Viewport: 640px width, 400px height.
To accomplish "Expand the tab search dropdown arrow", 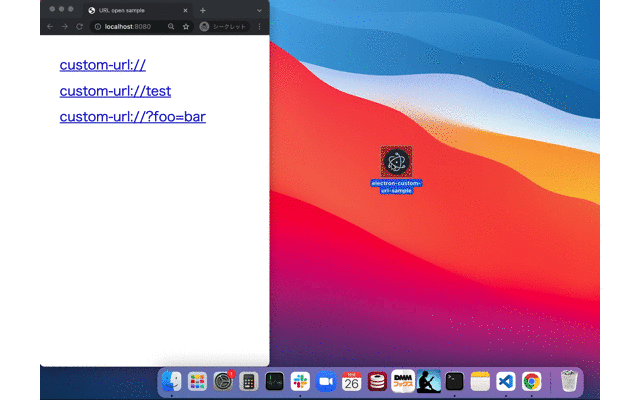I will (x=259, y=11).
